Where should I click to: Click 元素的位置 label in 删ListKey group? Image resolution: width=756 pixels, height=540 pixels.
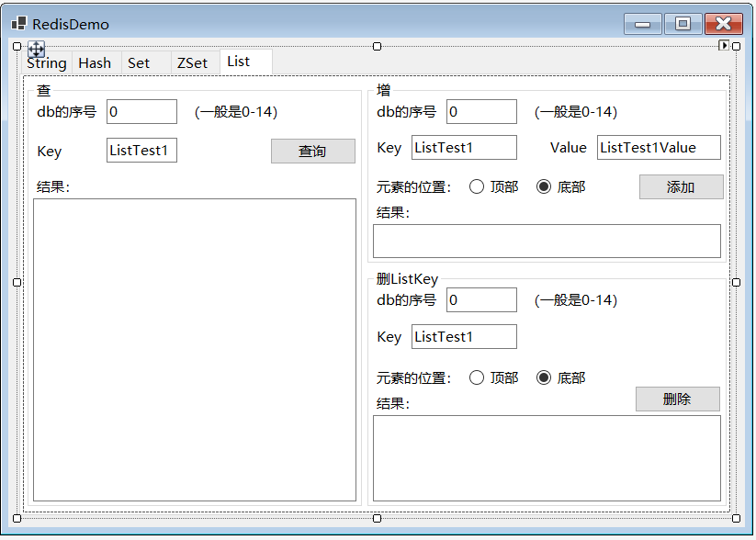tap(413, 378)
